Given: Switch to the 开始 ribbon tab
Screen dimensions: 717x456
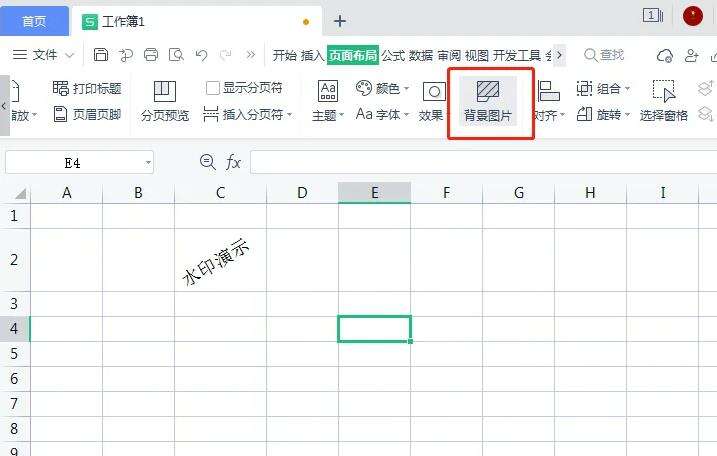Looking at the screenshot, I should [x=284, y=55].
